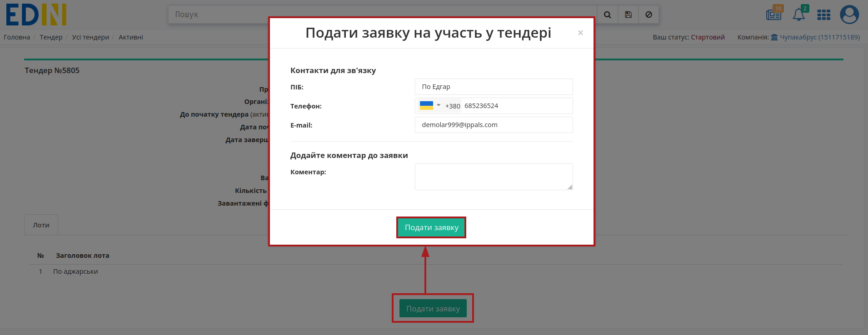Click the save search floppy icon
Image resolution: width=868 pixels, height=335 pixels.
pyautogui.click(x=628, y=15)
